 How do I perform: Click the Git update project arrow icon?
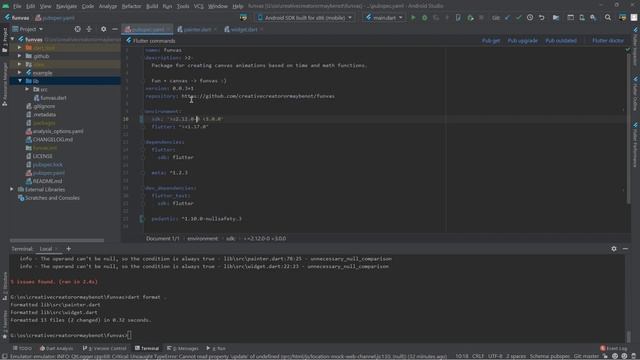coord(507,18)
